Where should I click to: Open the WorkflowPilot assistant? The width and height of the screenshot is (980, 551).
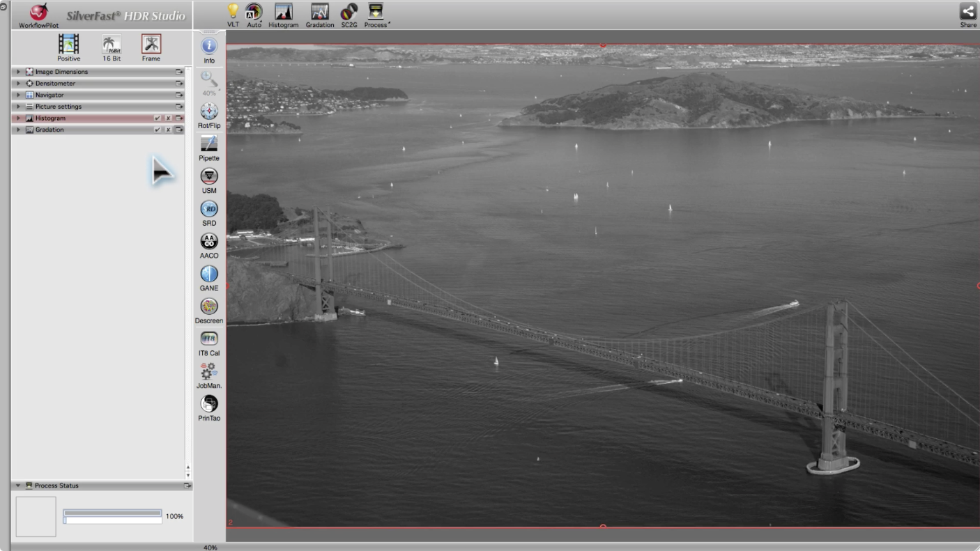[39, 13]
